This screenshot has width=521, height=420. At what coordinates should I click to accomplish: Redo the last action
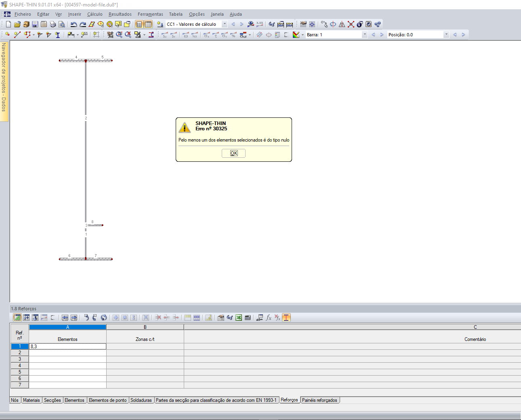(x=82, y=24)
